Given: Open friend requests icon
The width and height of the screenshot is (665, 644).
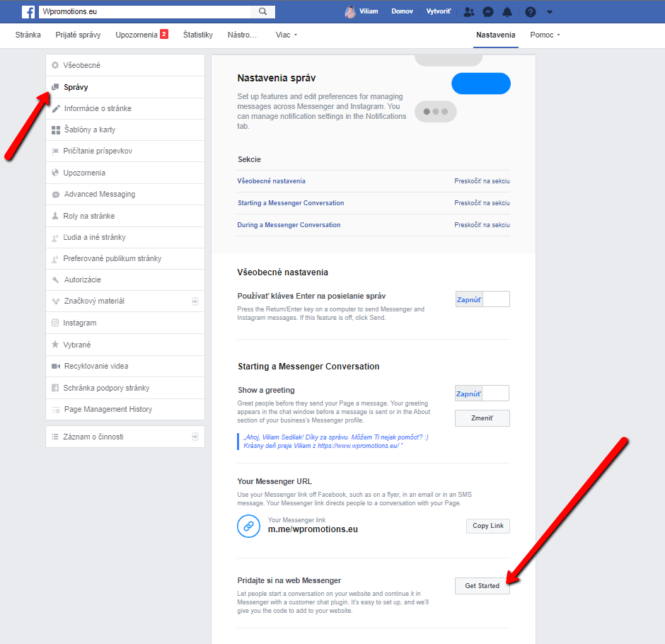Looking at the screenshot, I should coord(468,12).
